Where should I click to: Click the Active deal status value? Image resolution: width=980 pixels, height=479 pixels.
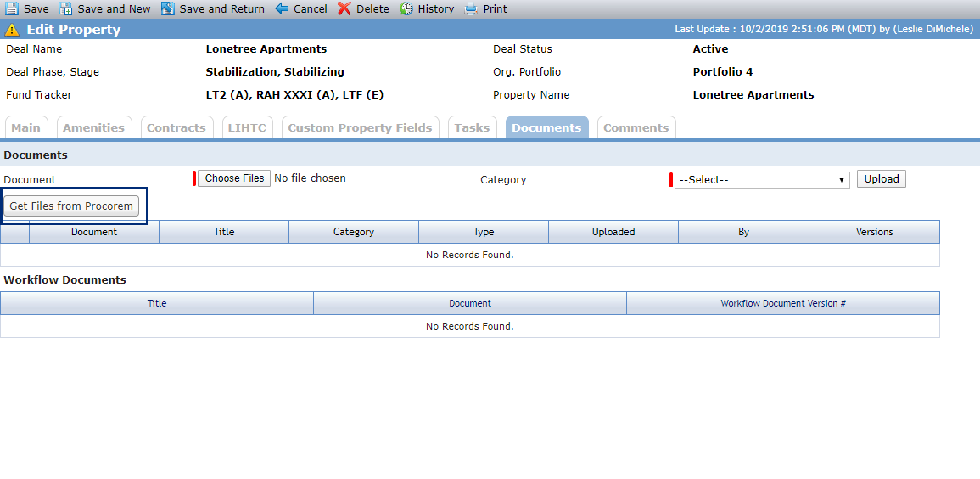click(711, 48)
